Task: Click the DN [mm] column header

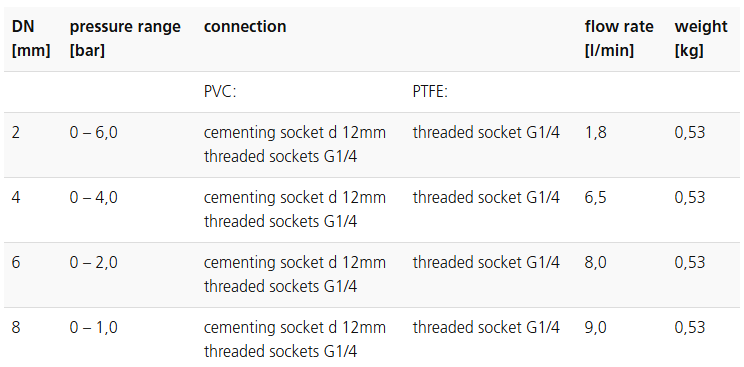Action: tap(31, 38)
